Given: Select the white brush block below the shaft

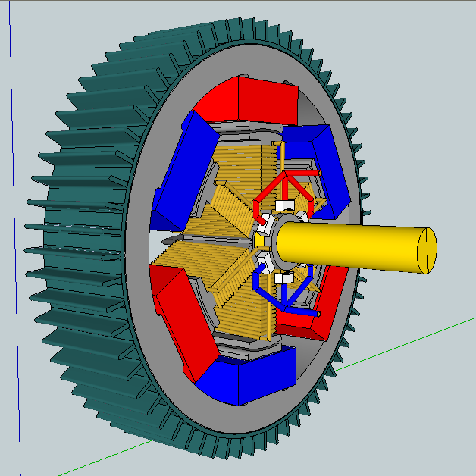Looking at the screenshot, I should [285, 278].
